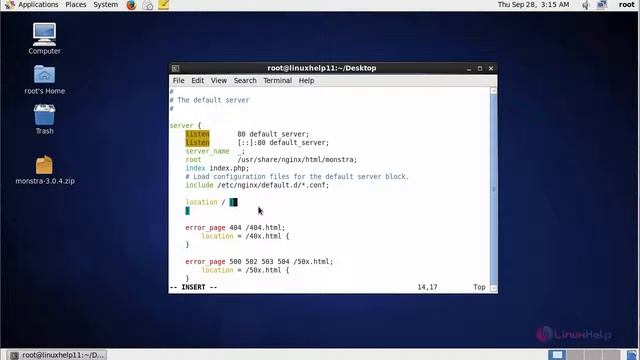Select monstra-3.0.4.zip archive icon
This screenshot has width=640, height=360.
tap(44, 170)
